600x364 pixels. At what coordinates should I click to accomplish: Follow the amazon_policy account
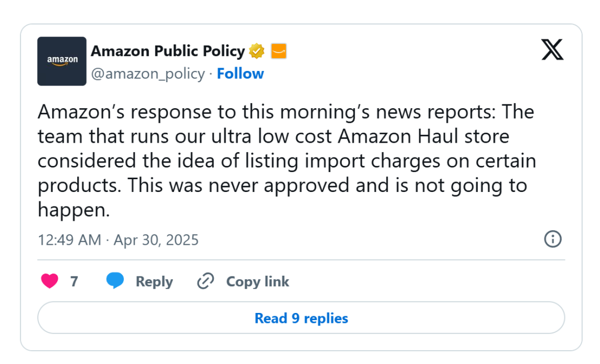(241, 73)
